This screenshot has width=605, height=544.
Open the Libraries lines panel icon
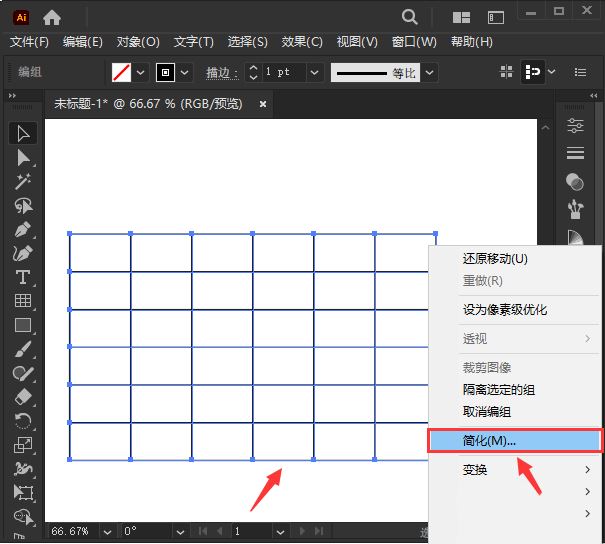[575, 153]
